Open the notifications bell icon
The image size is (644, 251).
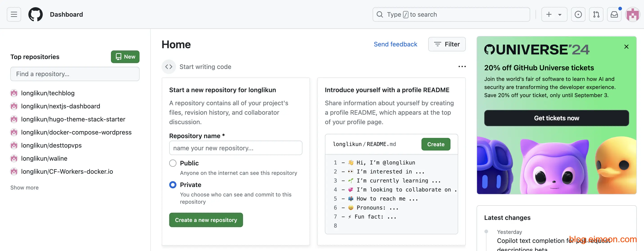coord(615,14)
